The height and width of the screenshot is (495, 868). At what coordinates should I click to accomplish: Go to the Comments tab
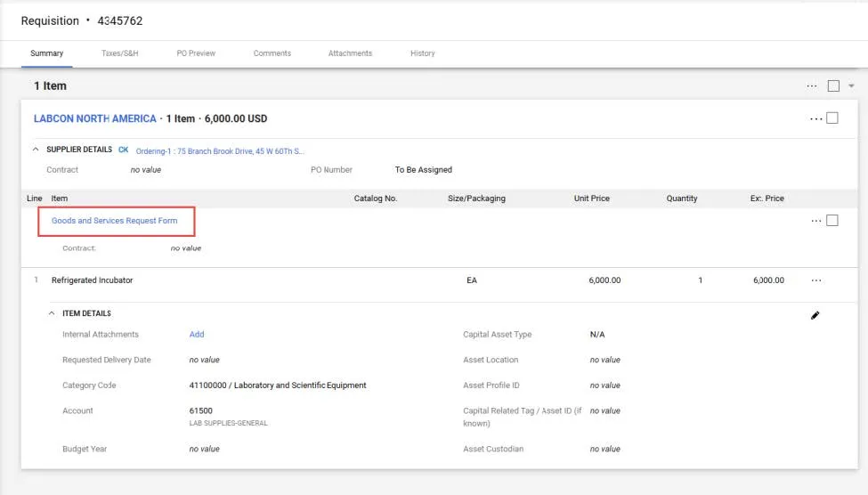(x=272, y=53)
